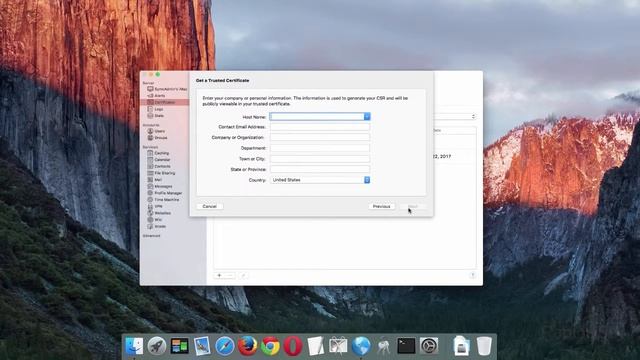Open help with the question mark button

[472, 276]
